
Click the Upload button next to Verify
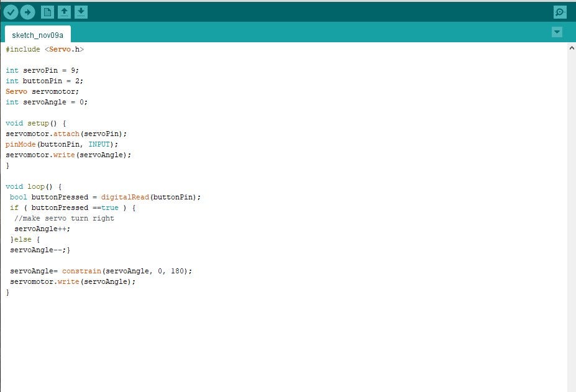pyautogui.click(x=28, y=11)
